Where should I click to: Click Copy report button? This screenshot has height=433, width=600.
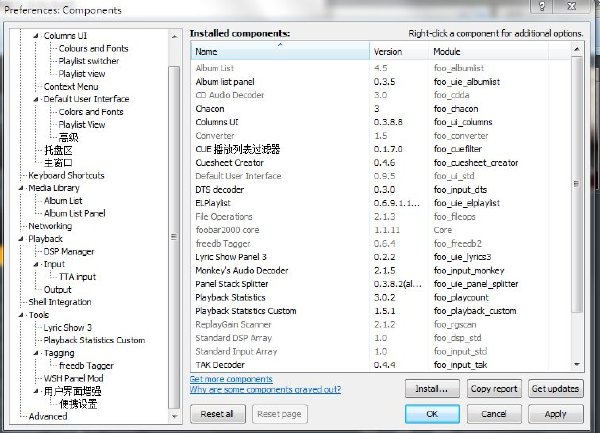(494, 389)
